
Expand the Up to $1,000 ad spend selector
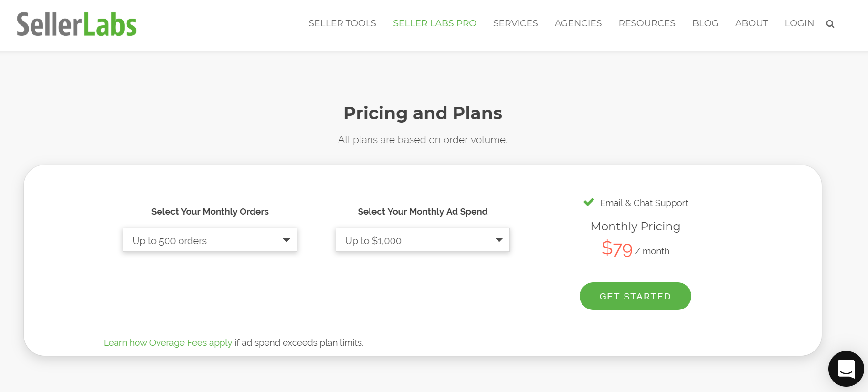[x=422, y=240]
